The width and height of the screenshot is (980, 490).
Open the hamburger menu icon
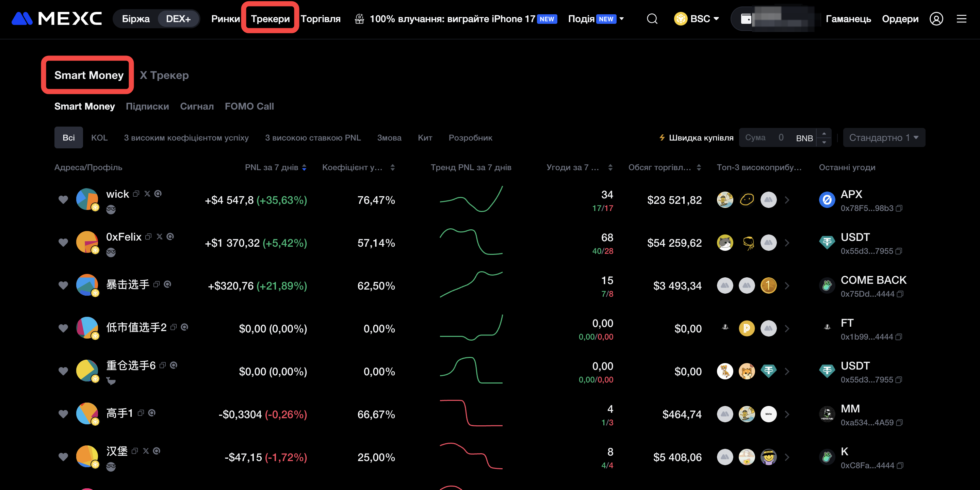pos(961,19)
